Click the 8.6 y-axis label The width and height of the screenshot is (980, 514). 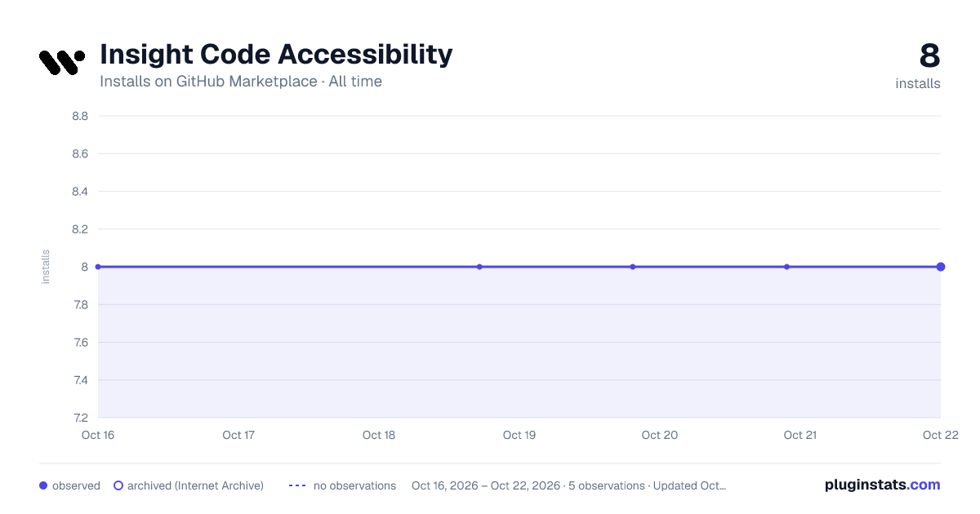80,153
